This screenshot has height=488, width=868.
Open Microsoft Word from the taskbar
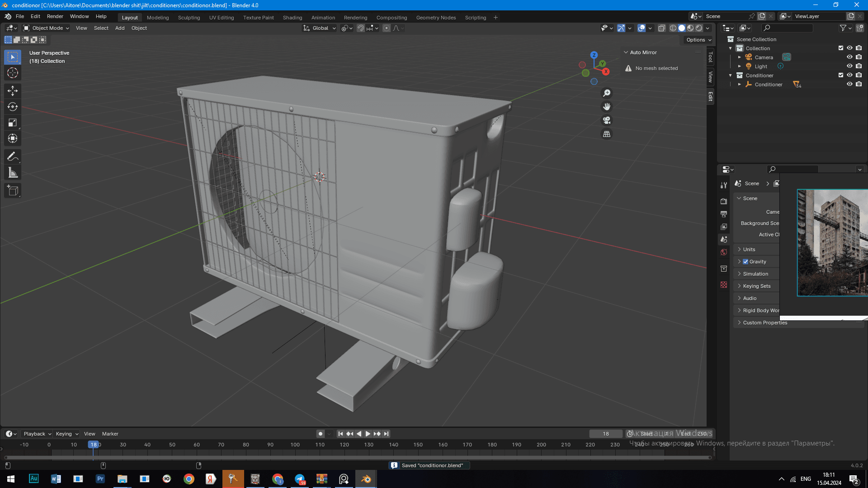[x=56, y=479]
